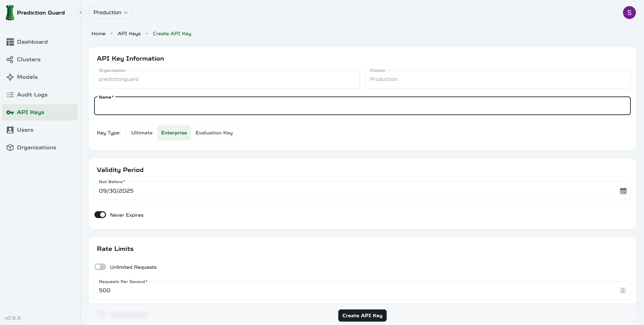This screenshot has width=644, height=325.
Task: Click the Prediction Guard logo
Action: tap(35, 13)
